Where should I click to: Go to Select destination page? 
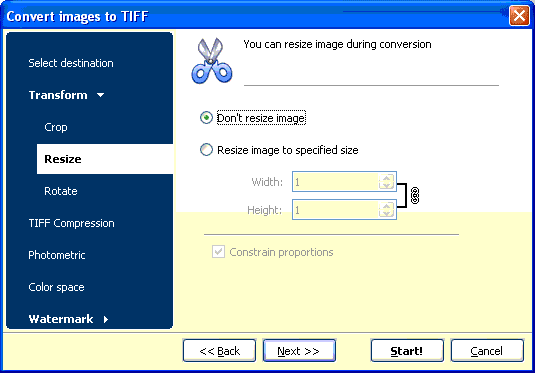[x=71, y=63]
